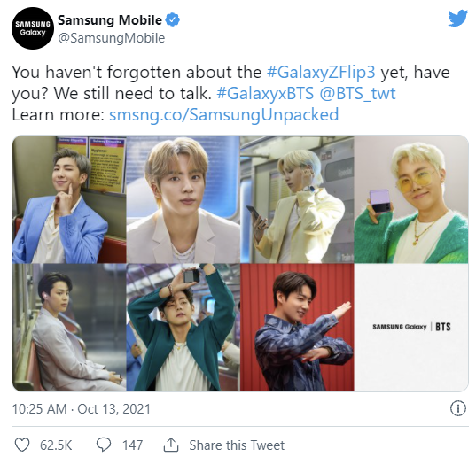Viewport: 476px width, 457px height.
Task: Click the Twitter bird logo
Action: click(x=457, y=19)
